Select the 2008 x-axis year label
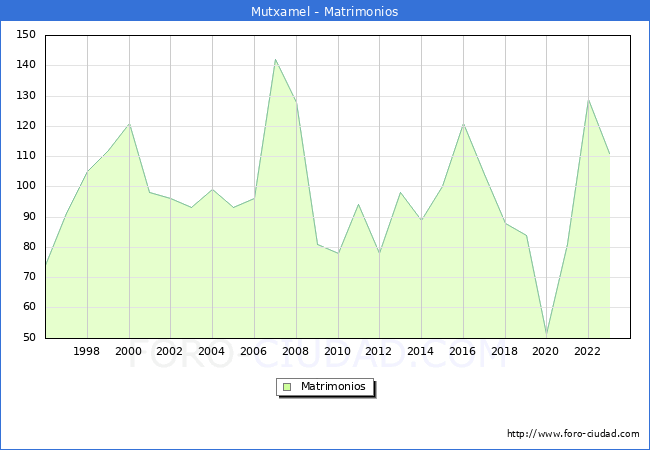Screen dimensions: 650x450 coord(295,351)
